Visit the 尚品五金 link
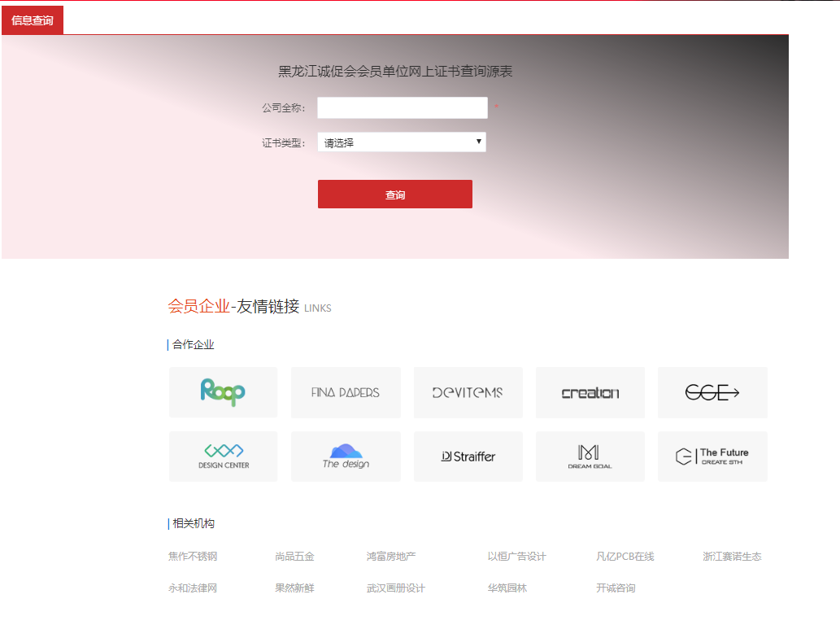Viewport: 840px width, 625px height. point(294,557)
